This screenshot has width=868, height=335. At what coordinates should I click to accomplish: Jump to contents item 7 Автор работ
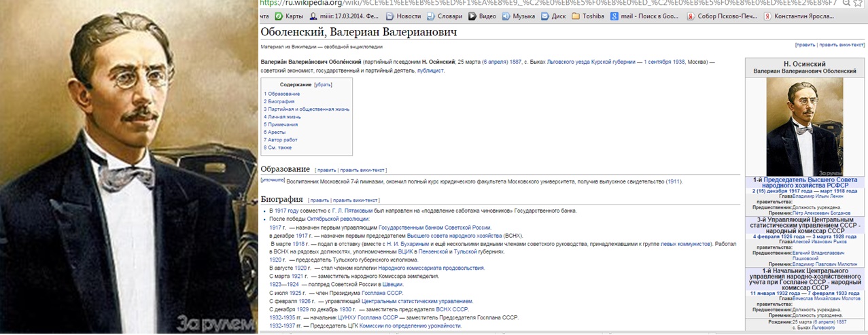tap(281, 140)
